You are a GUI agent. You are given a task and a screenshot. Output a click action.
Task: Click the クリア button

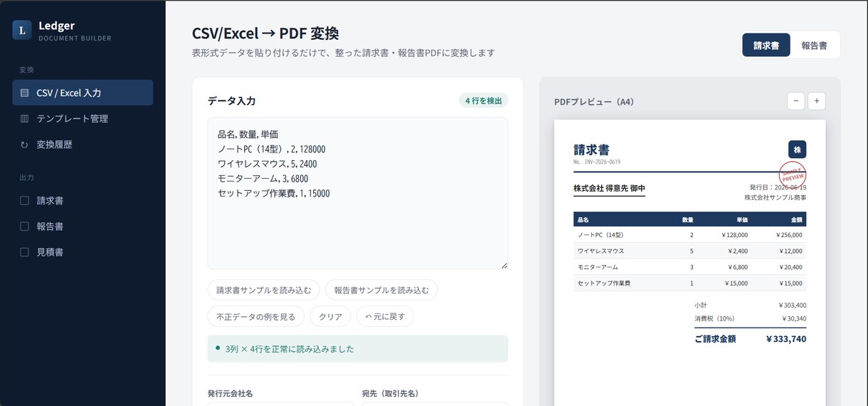click(330, 316)
